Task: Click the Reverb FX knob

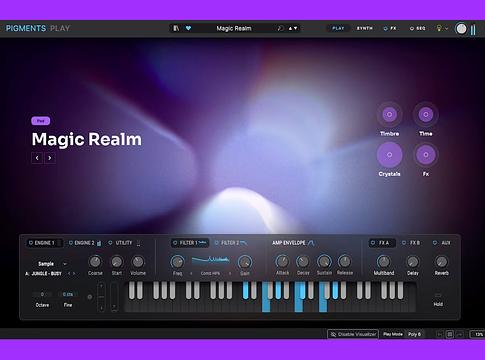Action: (441, 262)
